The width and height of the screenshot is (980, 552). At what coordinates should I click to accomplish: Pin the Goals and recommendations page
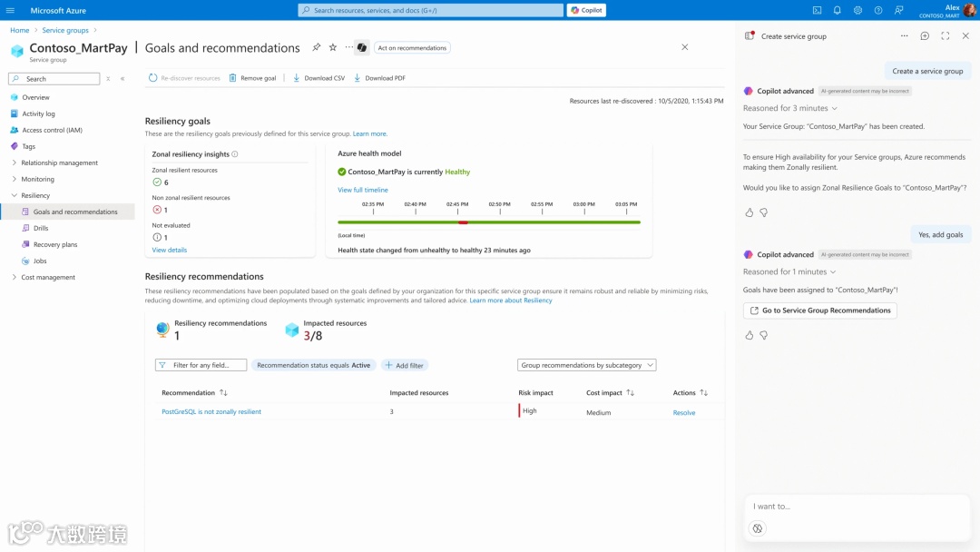click(317, 47)
